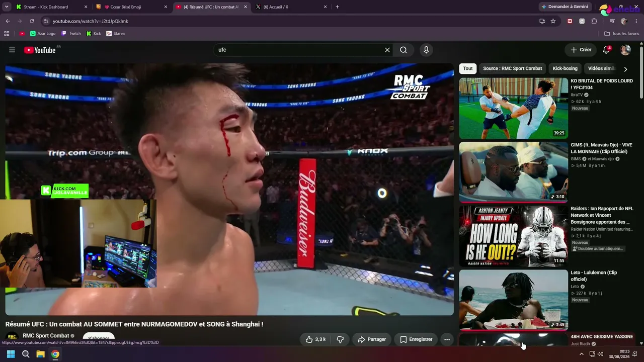The width and height of the screenshot is (644, 362).
Task: Select Source : RMC Sport Combat chip
Action: (513, 68)
